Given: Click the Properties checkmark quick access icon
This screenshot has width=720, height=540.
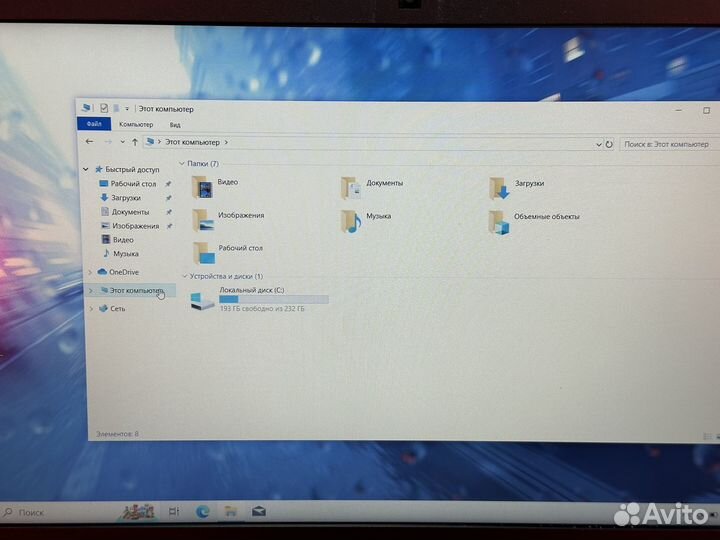Looking at the screenshot, I should [x=104, y=108].
